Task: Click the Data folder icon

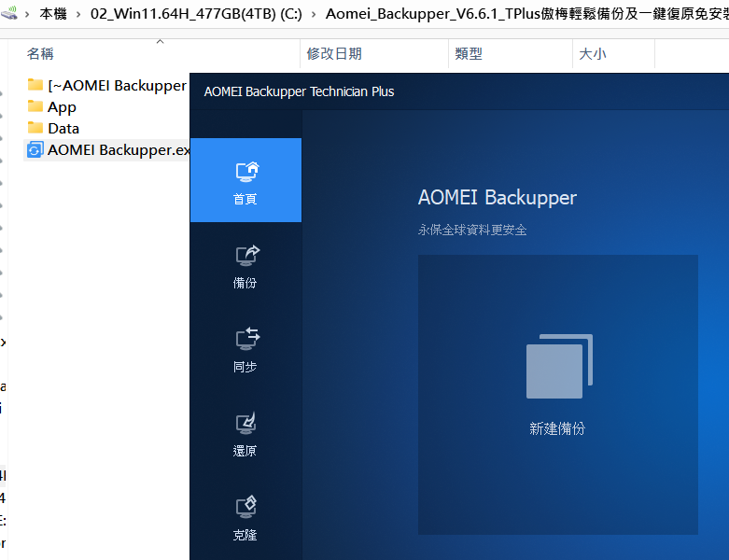Action: pyautogui.click(x=35, y=127)
